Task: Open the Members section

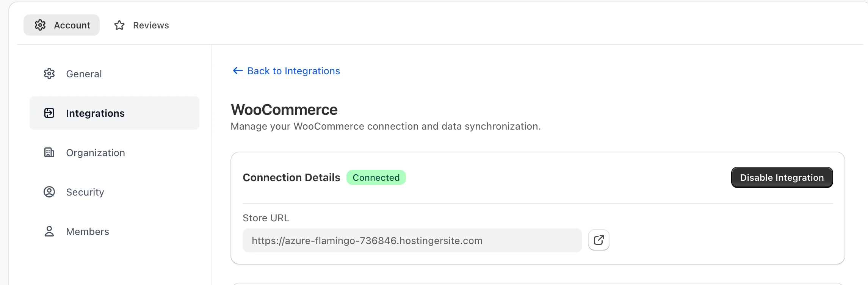Action: 87,232
